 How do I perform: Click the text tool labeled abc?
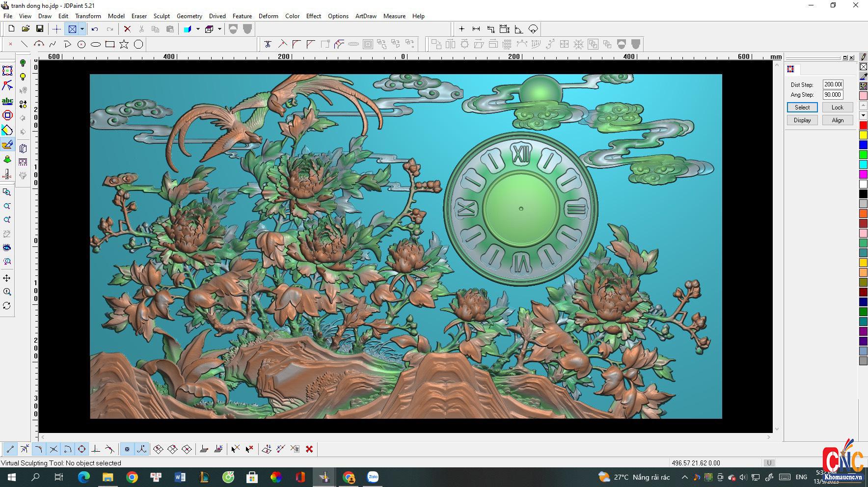pyautogui.click(x=7, y=101)
